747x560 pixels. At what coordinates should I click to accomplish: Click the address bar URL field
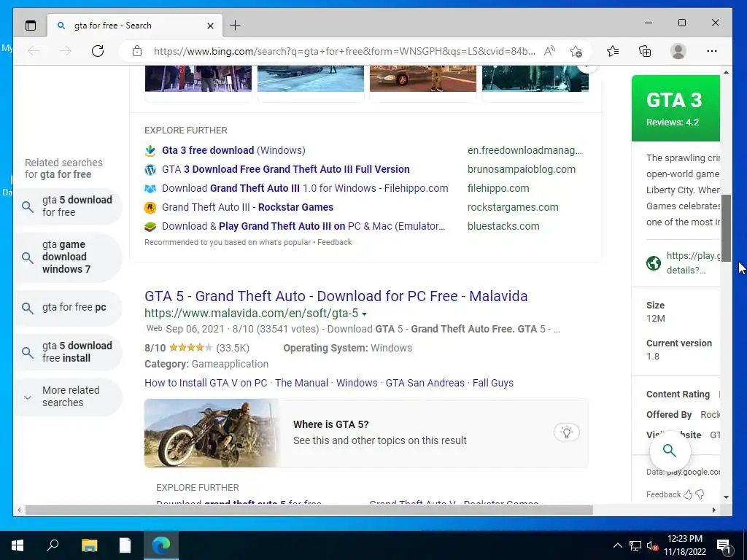[x=344, y=51]
